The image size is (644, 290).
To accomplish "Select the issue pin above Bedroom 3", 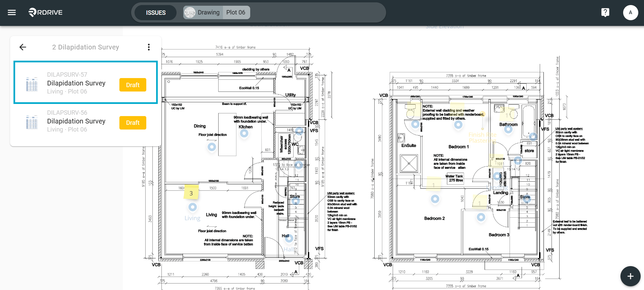I will point(481,217).
